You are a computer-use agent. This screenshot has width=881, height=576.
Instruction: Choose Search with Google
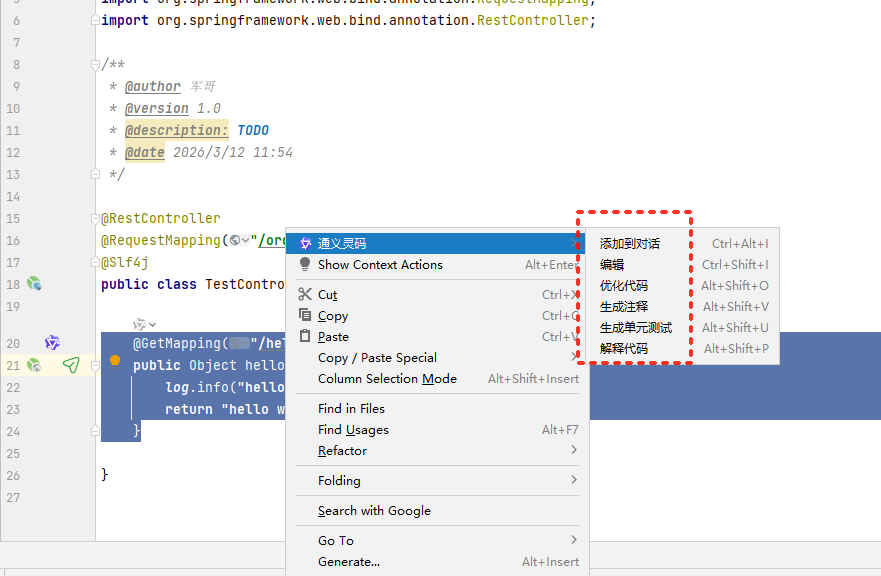374,511
